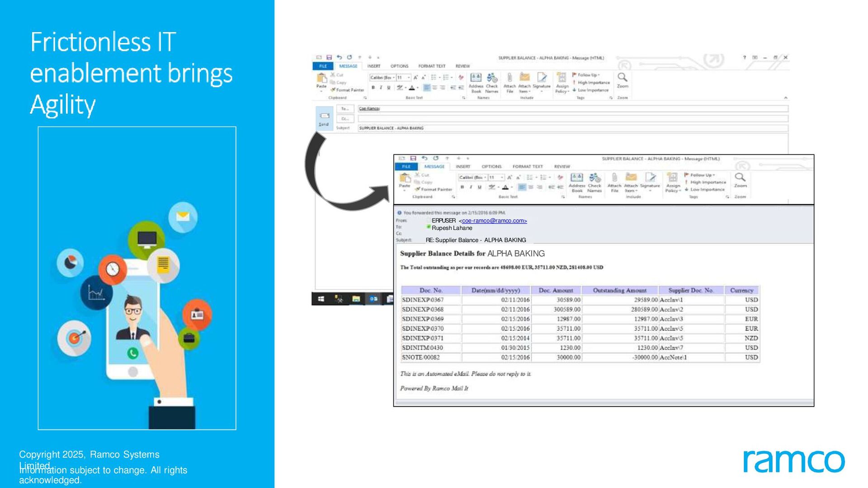Image resolution: width=868 pixels, height=488 pixels.
Task: Toggle Bold in front window ribbon
Action: pyautogui.click(x=462, y=187)
